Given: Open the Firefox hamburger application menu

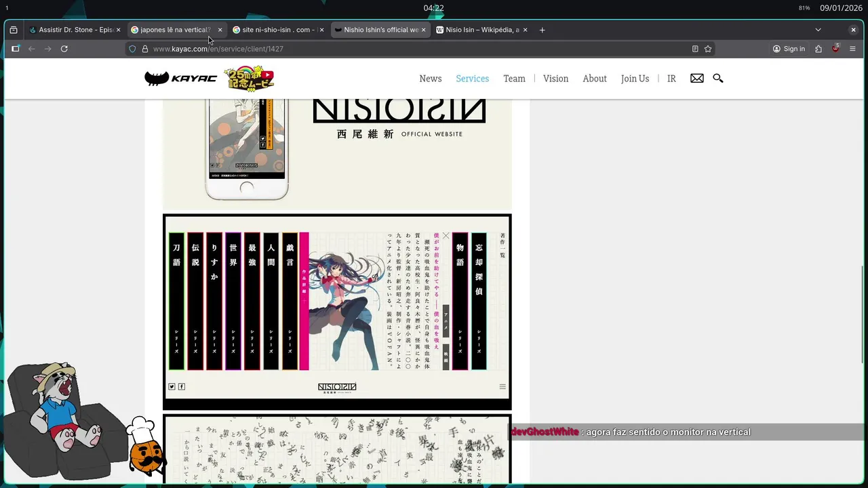Looking at the screenshot, I should click(852, 49).
